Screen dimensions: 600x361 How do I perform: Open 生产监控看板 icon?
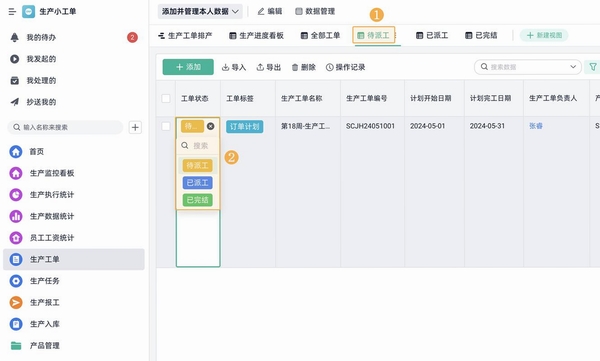16,173
